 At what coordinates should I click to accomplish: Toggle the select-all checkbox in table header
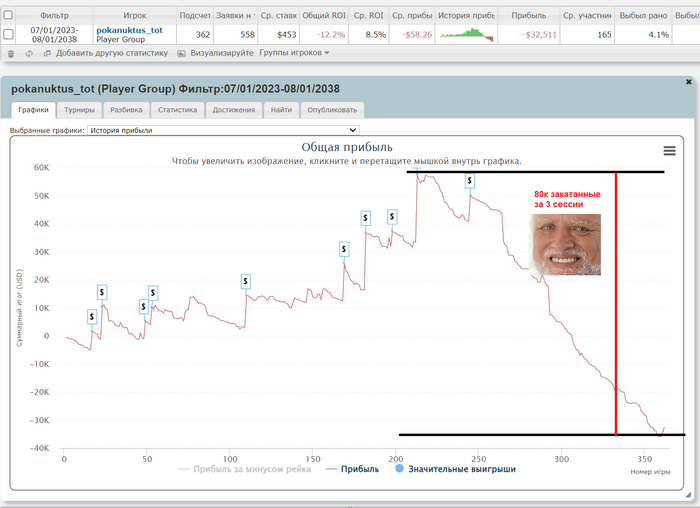tap(8, 15)
